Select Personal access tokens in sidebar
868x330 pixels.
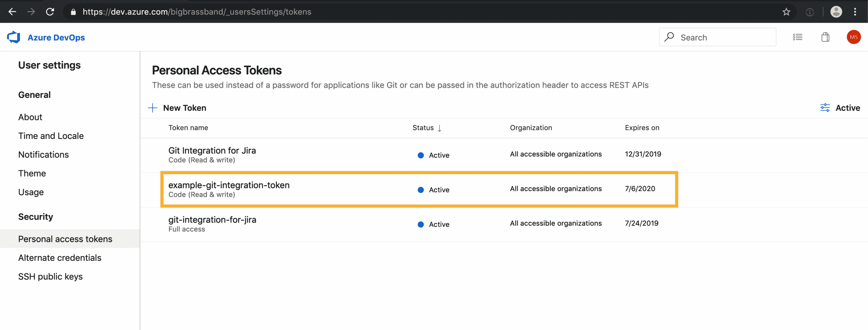[70, 239]
